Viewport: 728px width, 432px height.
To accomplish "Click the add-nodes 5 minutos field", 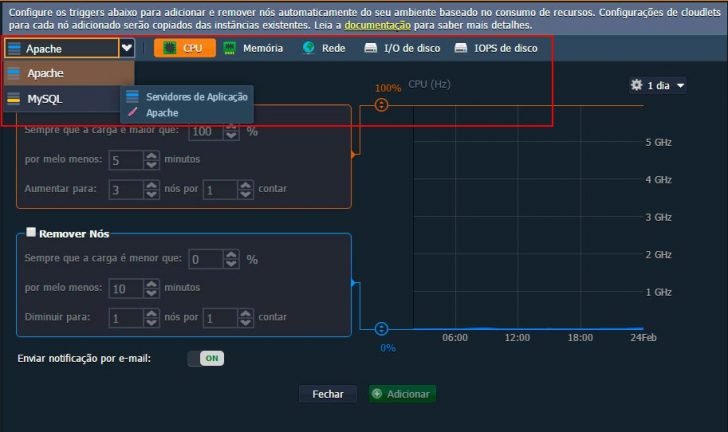I will tap(126, 160).
